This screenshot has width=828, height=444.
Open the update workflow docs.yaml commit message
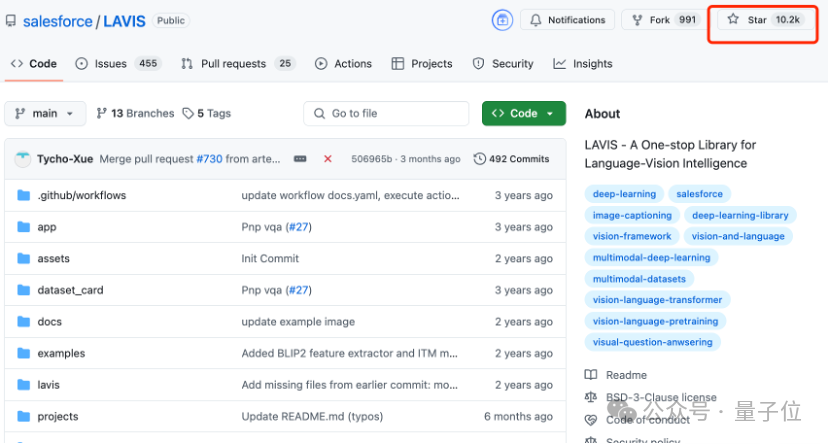pyautogui.click(x=350, y=195)
